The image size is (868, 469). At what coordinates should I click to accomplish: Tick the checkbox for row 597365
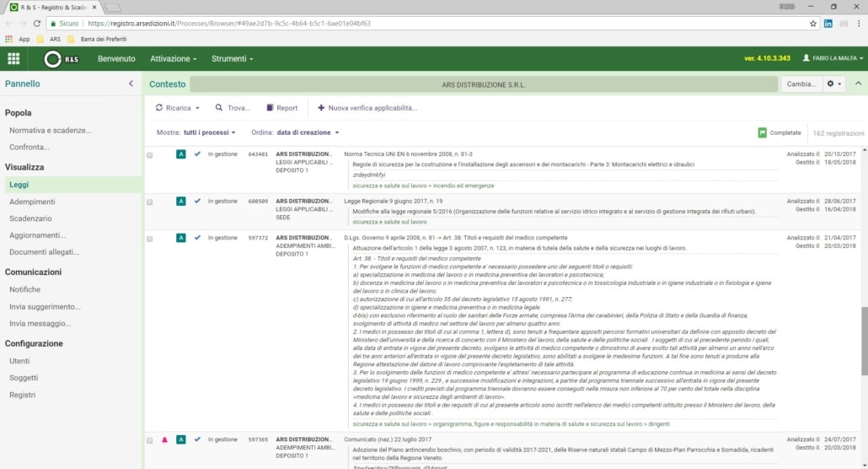coord(149,440)
